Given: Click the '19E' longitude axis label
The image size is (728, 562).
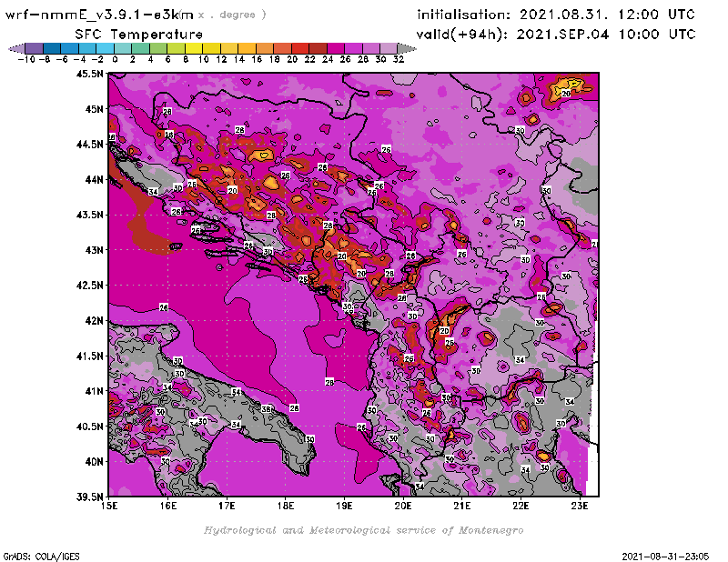Looking at the screenshot, I should click(x=345, y=506).
